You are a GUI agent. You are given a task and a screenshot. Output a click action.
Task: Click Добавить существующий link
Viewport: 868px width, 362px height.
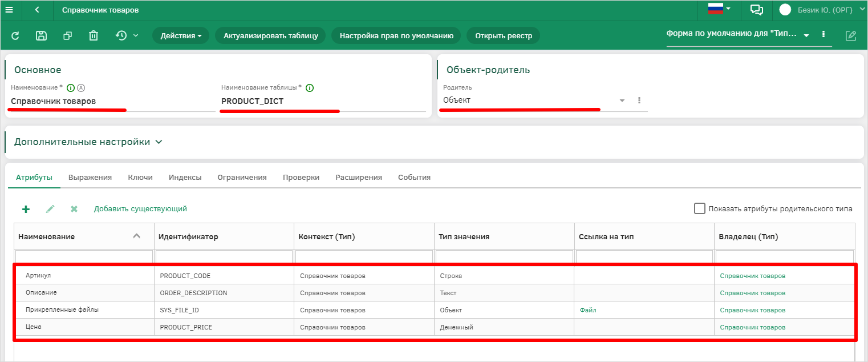click(x=140, y=209)
